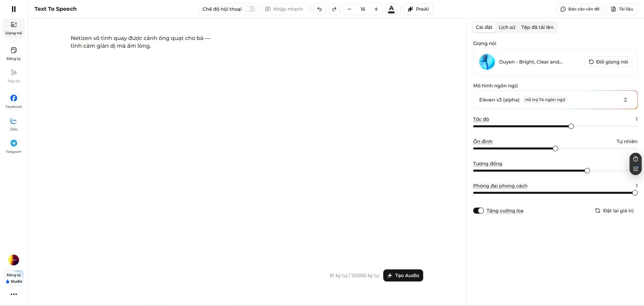Click the undo arrow icon
This screenshot has width=644, height=306.
(x=319, y=9)
